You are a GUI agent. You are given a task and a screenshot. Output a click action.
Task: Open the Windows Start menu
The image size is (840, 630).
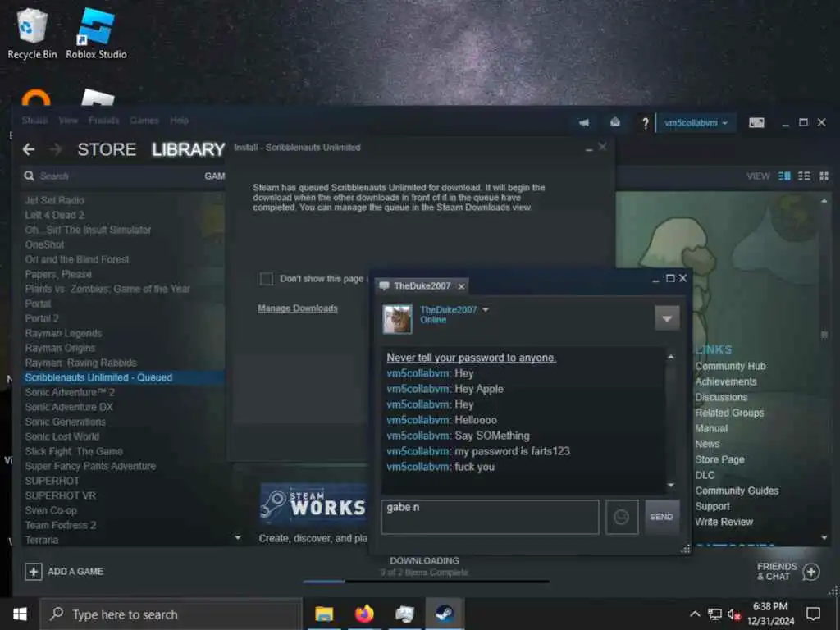[x=20, y=614]
